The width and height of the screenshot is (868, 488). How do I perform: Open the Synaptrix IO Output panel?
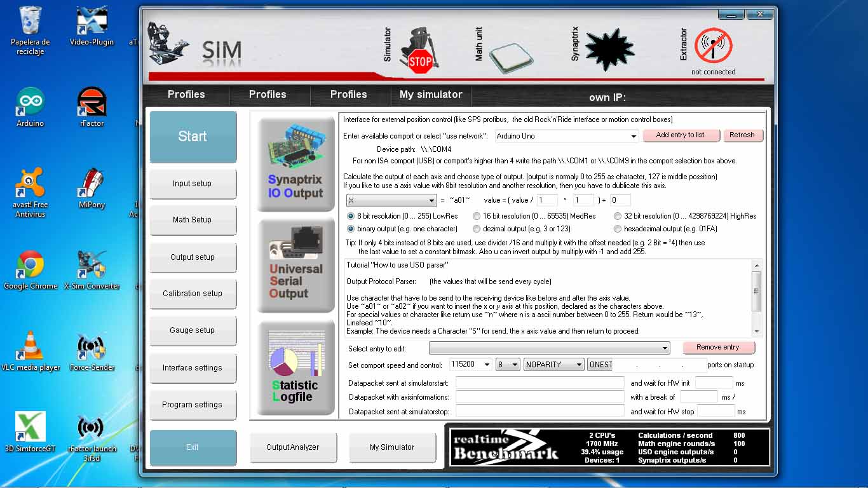[295, 163]
